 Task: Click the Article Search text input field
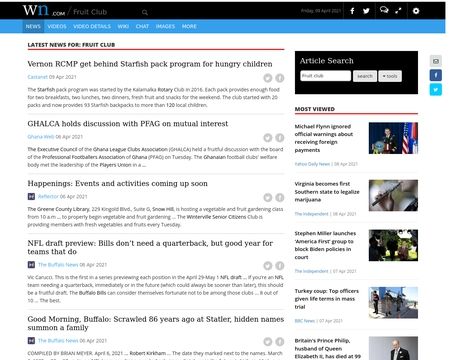325,76
